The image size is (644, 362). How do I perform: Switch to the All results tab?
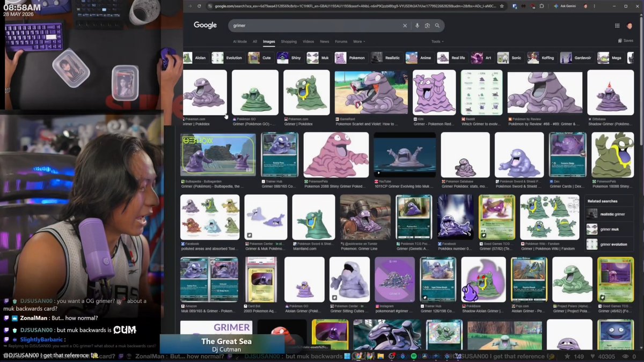[255, 41]
